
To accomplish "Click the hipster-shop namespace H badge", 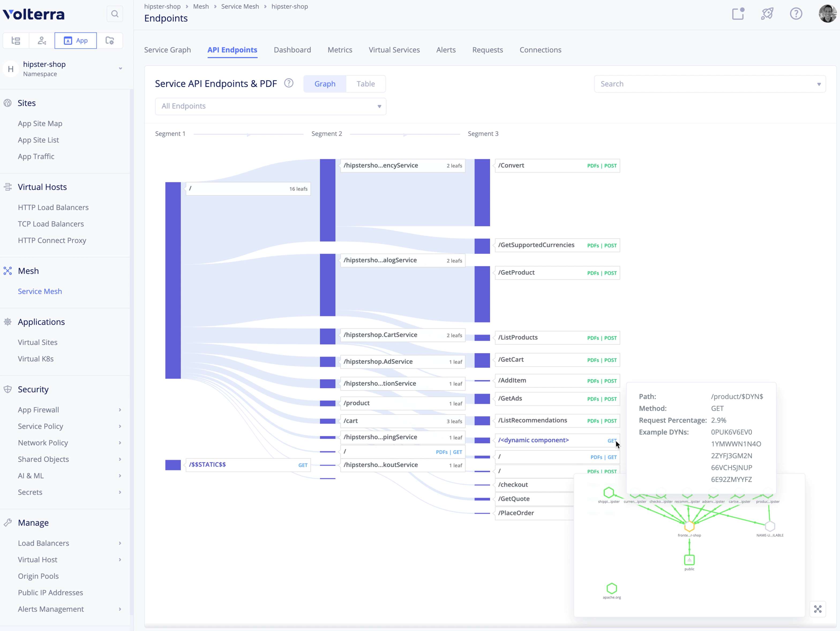I will coord(11,69).
